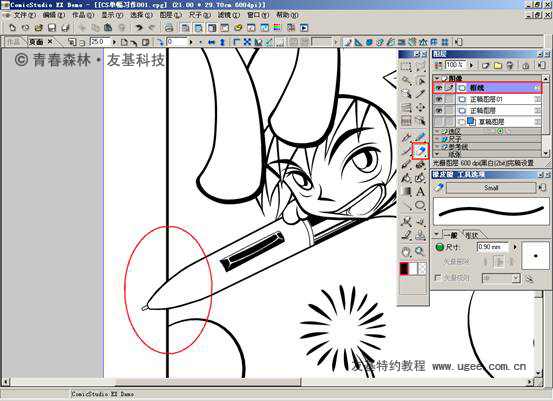This screenshot has width=553, height=401.
Task: Open the eraser tool options menu icon
Action: point(542,188)
